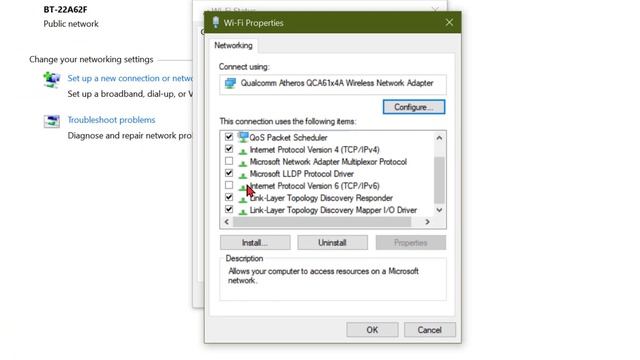640x360 pixels.
Task: Click the Set up a new connection icon
Action: pos(52,80)
